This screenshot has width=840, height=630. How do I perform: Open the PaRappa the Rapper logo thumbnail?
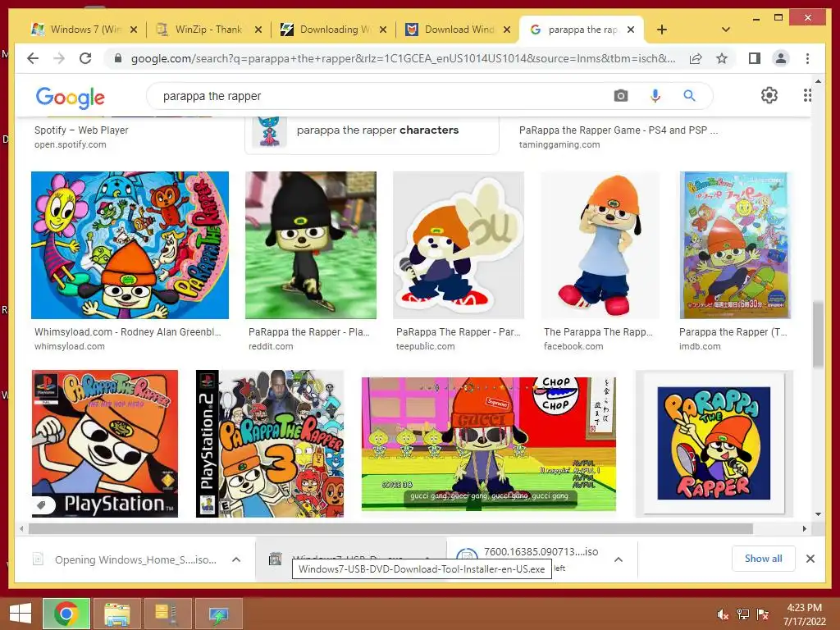coord(714,444)
